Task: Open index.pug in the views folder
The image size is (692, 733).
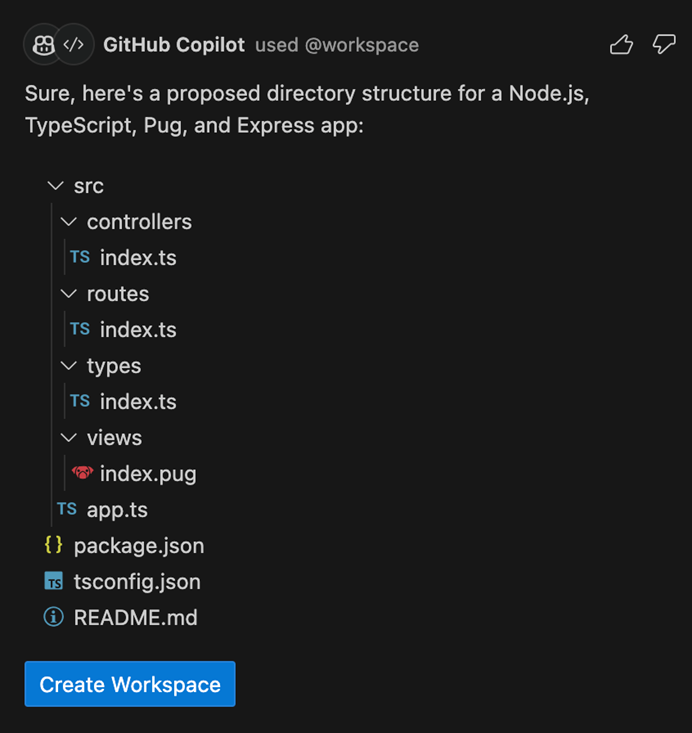Action: pyautogui.click(x=148, y=474)
